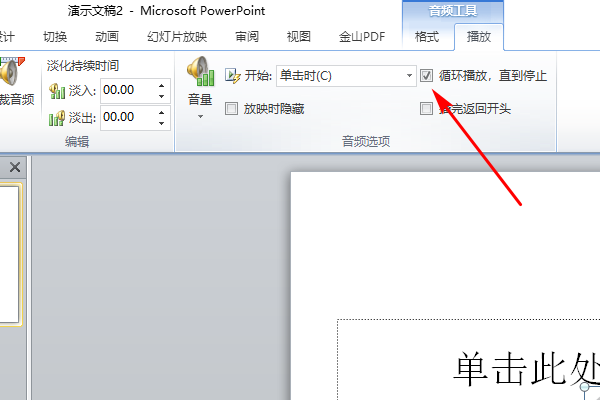Image resolution: width=600 pixels, height=400 pixels.
Task: Expand the 音量 dropdown arrow
Action: [x=200, y=116]
